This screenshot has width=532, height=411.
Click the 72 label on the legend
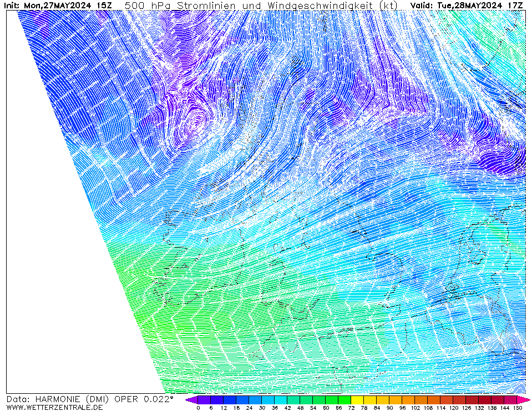point(351,408)
